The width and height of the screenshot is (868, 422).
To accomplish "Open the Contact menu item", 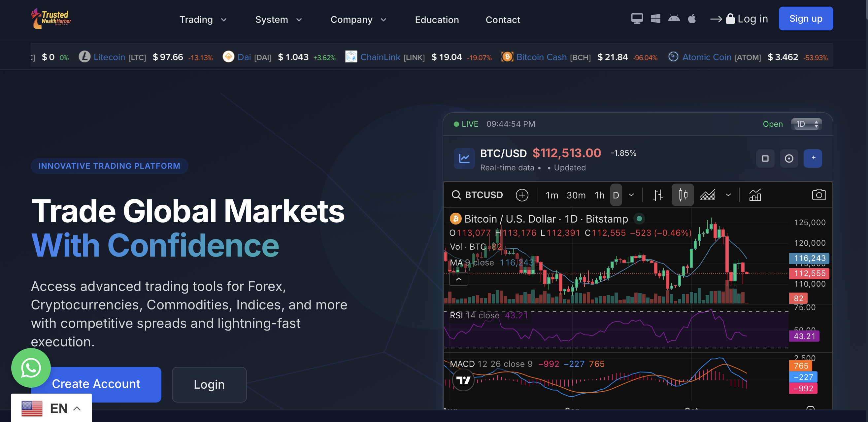I will click(x=503, y=19).
